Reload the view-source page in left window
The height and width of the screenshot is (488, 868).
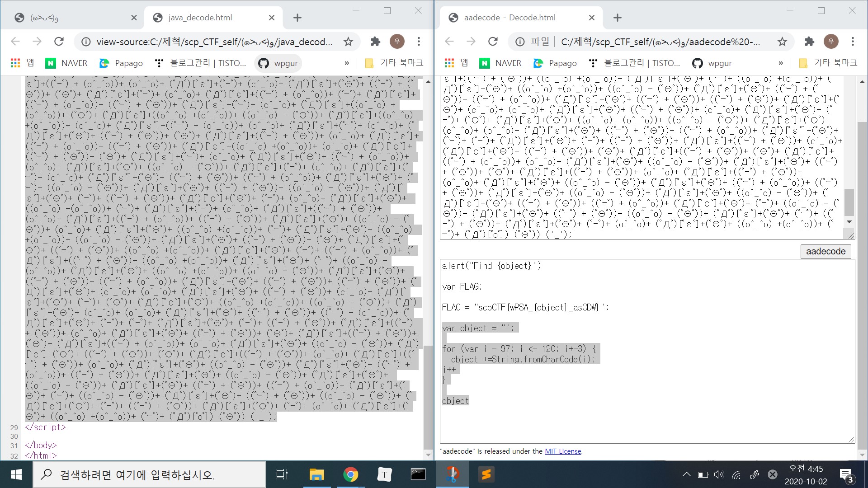pyautogui.click(x=59, y=42)
